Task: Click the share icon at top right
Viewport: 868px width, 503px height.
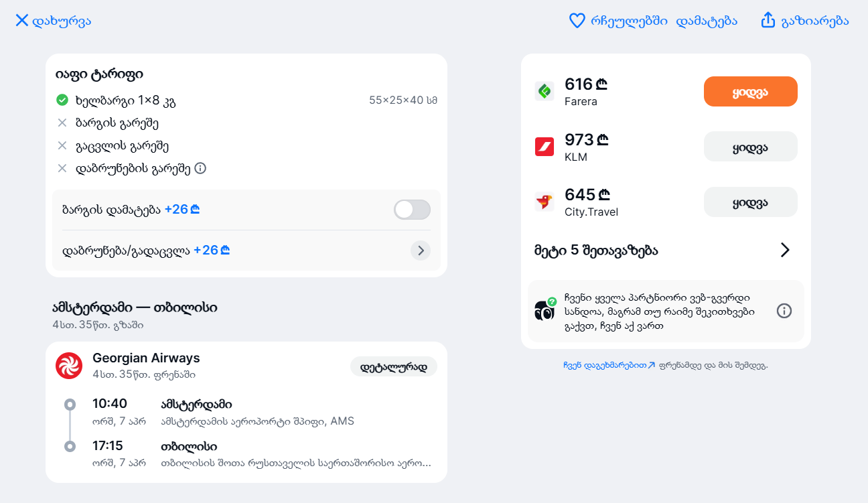Action: pos(768,21)
